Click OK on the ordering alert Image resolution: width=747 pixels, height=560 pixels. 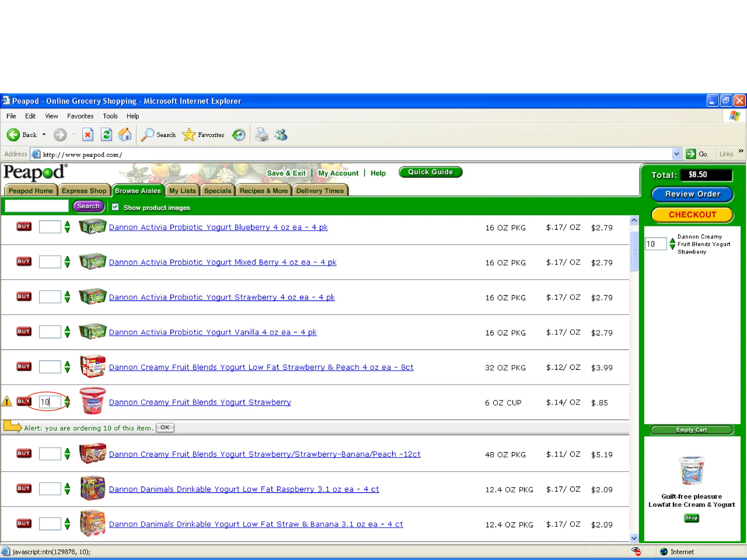(x=165, y=427)
